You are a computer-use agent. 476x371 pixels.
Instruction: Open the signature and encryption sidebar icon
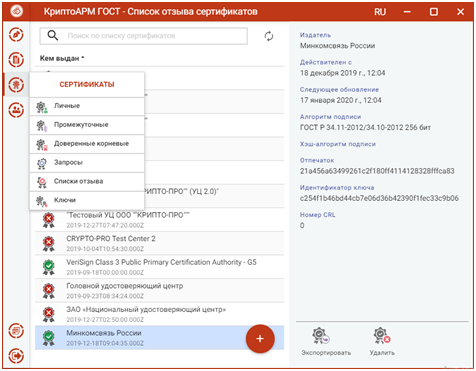point(16,35)
